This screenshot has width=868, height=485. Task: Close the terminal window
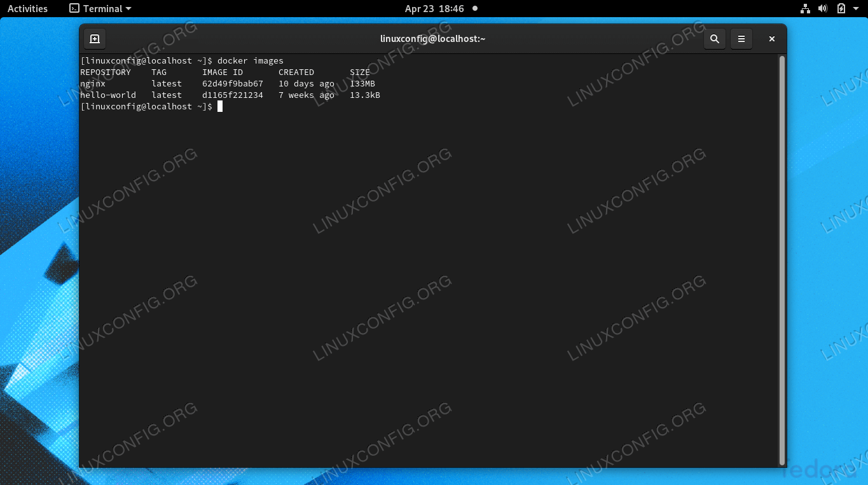point(771,39)
